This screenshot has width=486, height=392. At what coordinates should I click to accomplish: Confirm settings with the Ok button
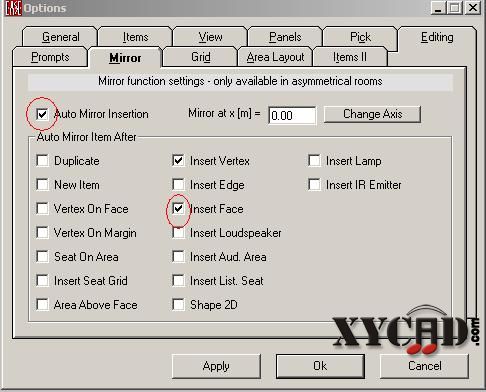[320, 366]
